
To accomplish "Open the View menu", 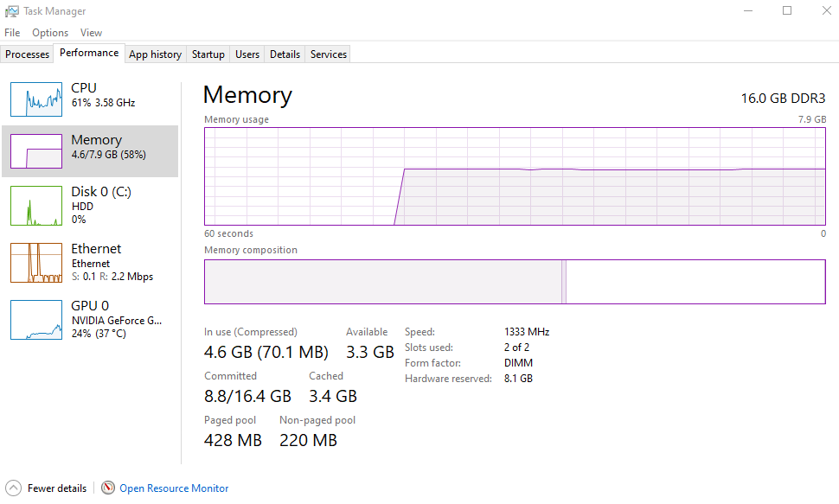I will (x=91, y=33).
